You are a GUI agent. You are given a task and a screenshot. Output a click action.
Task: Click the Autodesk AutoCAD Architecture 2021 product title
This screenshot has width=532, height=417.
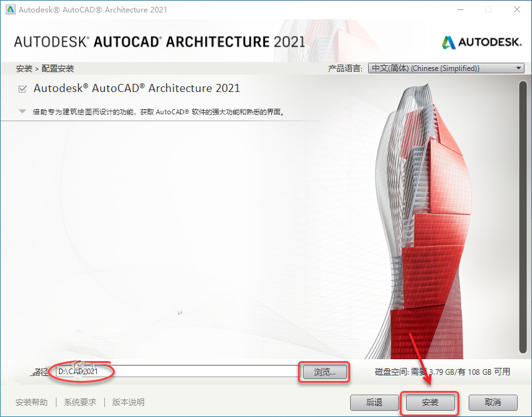[137, 88]
